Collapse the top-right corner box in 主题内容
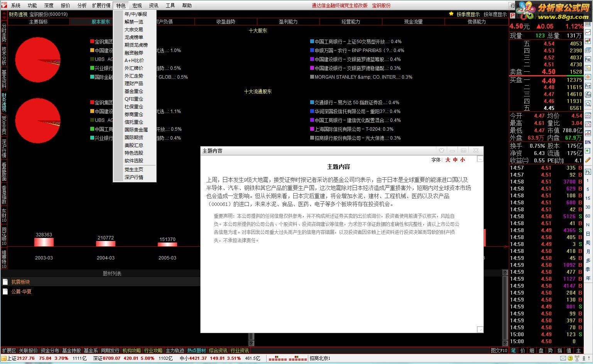The width and height of the screenshot is (593, 364). (x=480, y=159)
